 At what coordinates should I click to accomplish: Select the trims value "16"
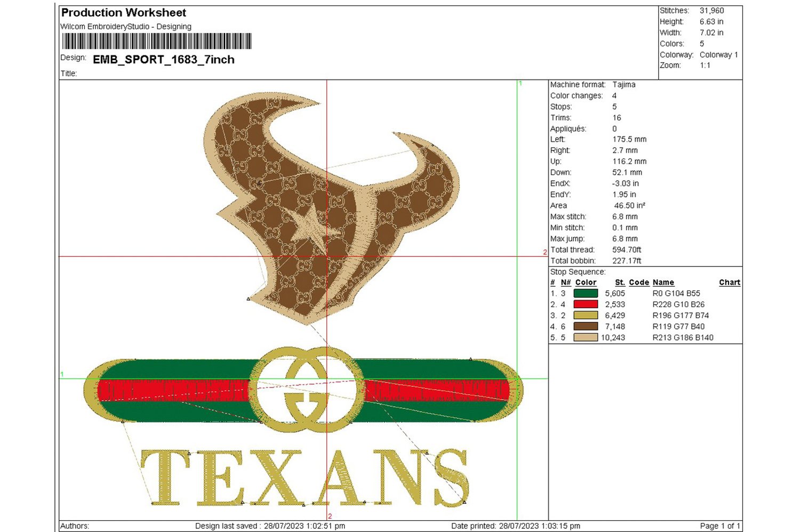(617, 118)
